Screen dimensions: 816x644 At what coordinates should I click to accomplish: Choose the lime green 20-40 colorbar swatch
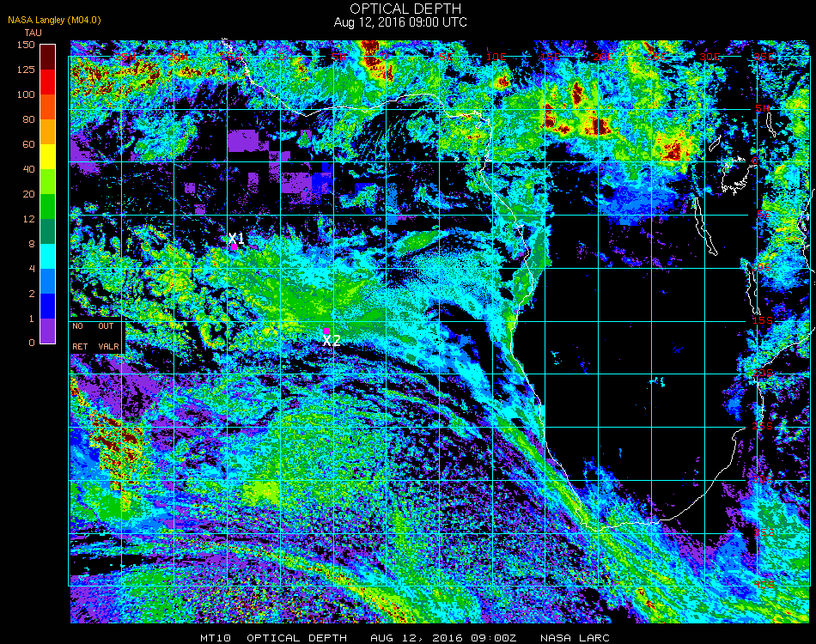(48, 181)
